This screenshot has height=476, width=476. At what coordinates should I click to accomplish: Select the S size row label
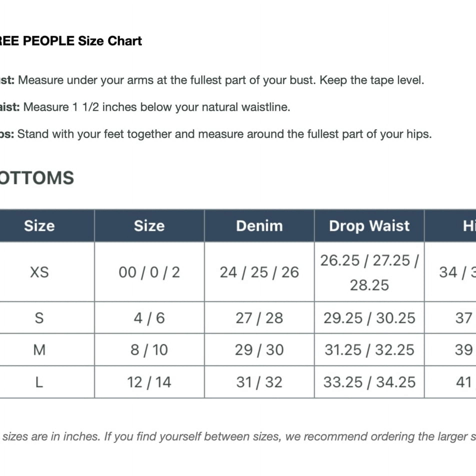tap(39, 318)
